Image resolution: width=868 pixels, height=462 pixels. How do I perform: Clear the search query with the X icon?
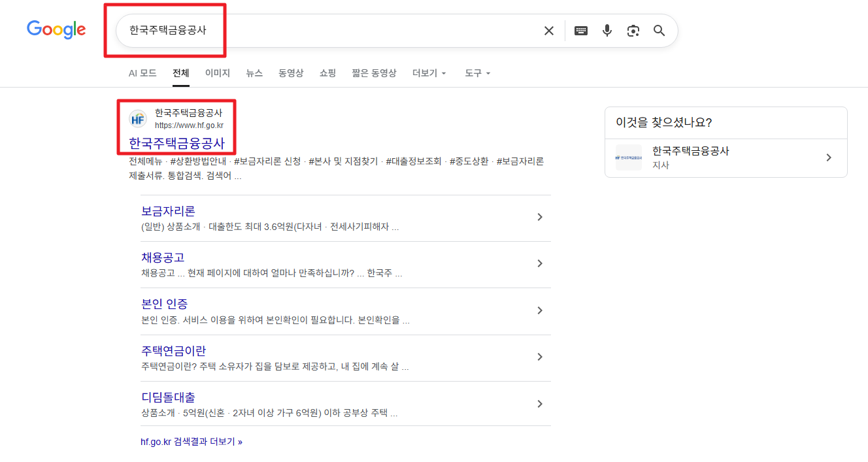pos(548,30)
